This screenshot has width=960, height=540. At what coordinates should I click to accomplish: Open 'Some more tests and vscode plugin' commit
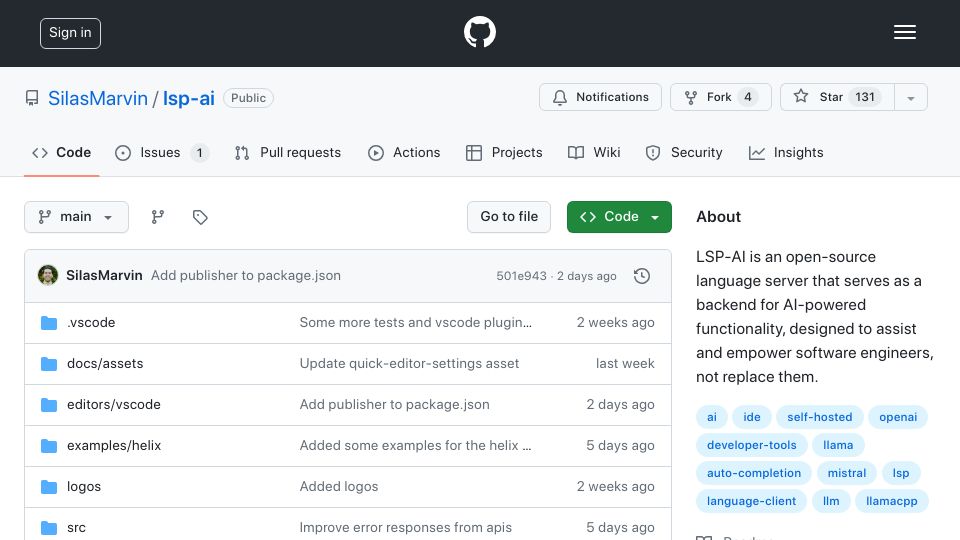[x=416, y=323]
